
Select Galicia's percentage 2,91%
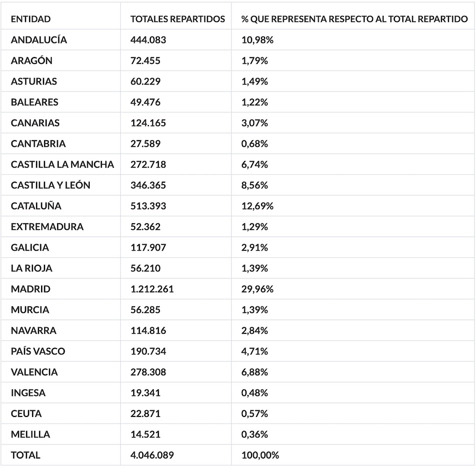[x=255, y=248]
